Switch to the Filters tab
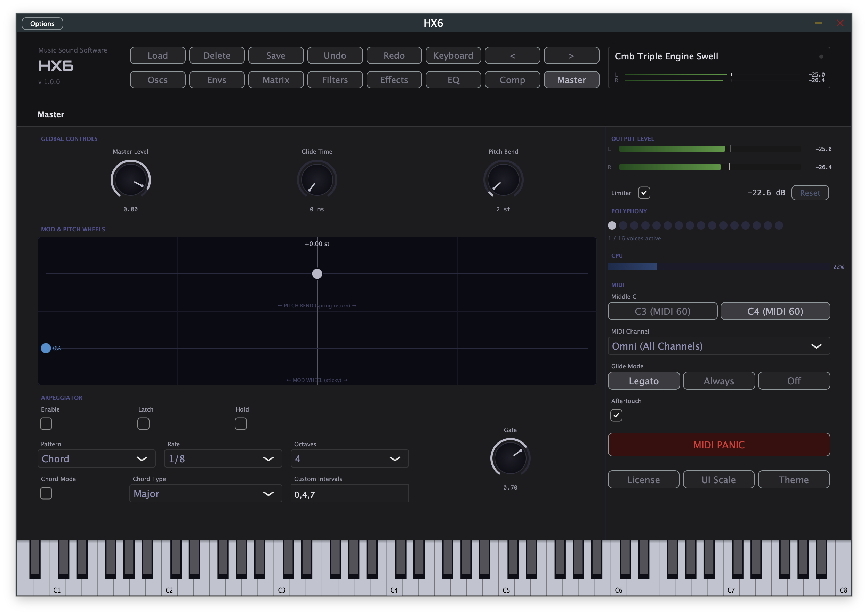Image resolution: width=868 pixels, height=615 pixels. tap(335, 80)
